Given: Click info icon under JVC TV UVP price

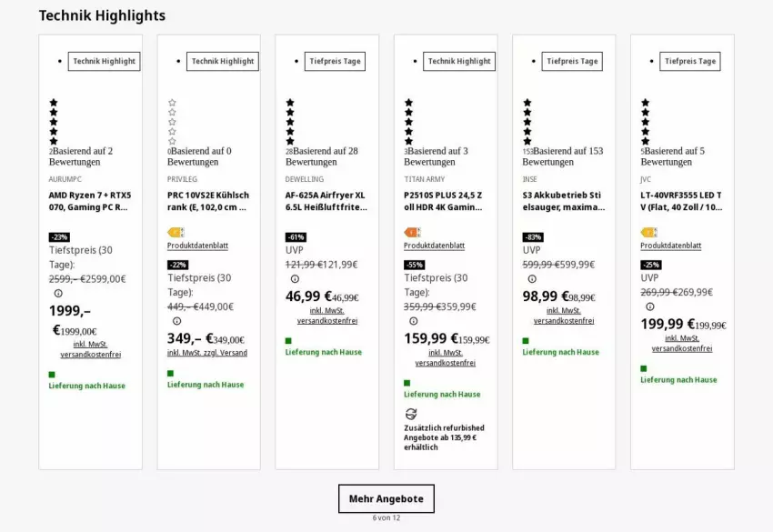Looking at the screenshot, I should (649, 306).
